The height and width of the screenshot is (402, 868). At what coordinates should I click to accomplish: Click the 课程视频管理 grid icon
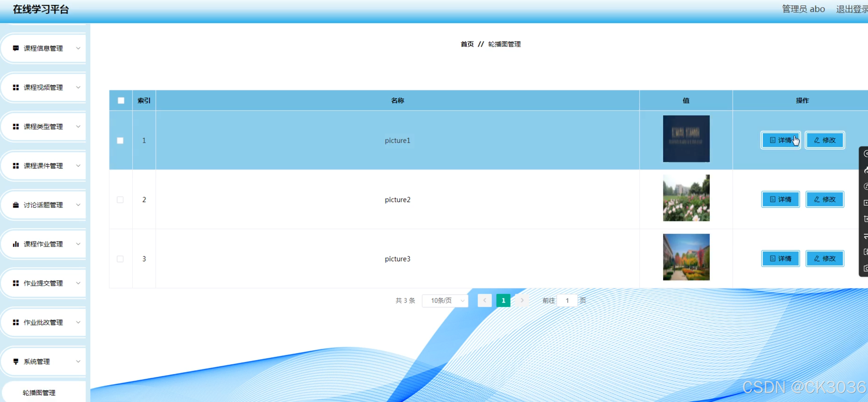(x=16, y=88)
